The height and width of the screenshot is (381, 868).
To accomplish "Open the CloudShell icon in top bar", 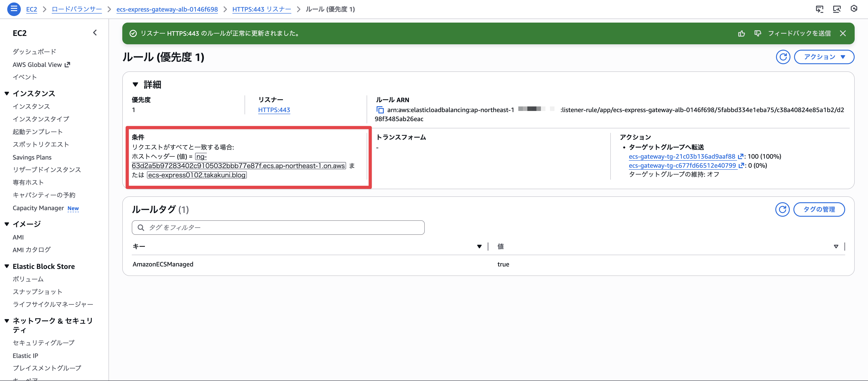I will (x=819, y=9).
